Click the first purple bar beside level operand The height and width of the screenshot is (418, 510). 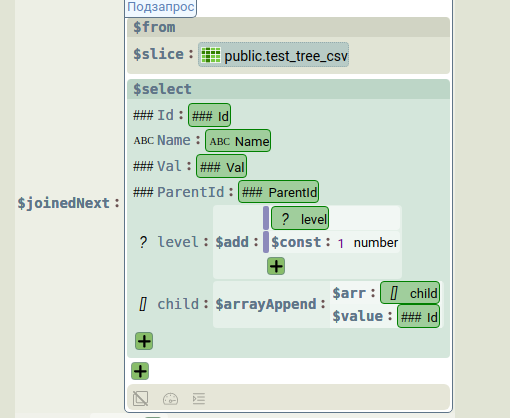(266, 218)
